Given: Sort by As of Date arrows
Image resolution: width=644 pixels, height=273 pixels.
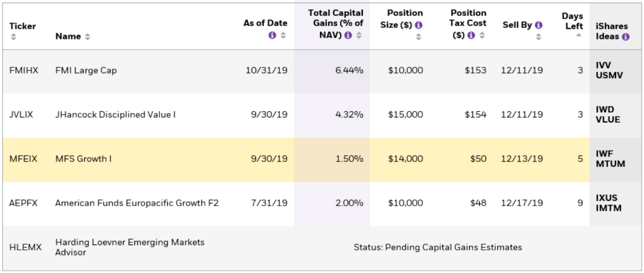Looking at the screenshot, I should point(283,35).
